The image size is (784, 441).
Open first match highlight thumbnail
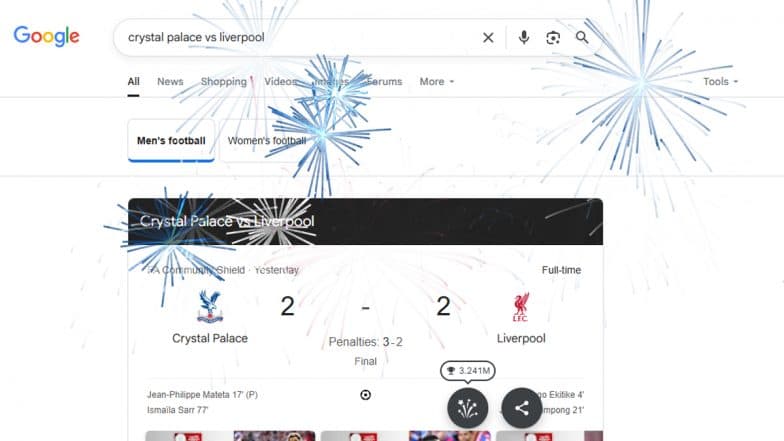(x=230, y=436)
